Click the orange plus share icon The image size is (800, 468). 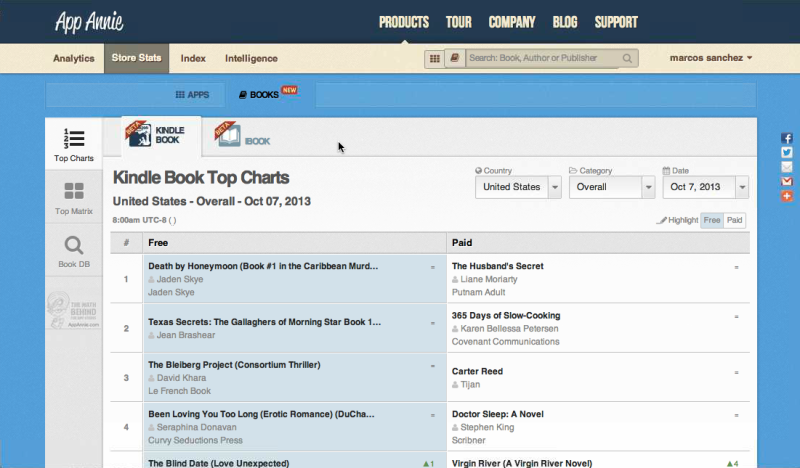(787, 196)
